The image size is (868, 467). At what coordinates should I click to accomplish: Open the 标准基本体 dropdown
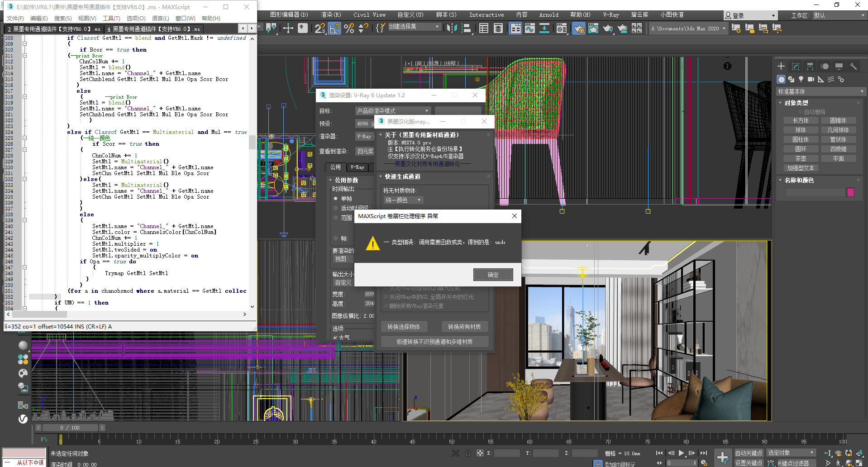click(820, 91)
